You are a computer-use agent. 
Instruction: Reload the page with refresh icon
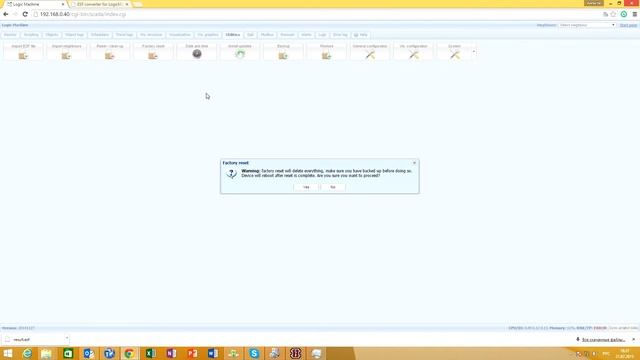coord(25,14)
